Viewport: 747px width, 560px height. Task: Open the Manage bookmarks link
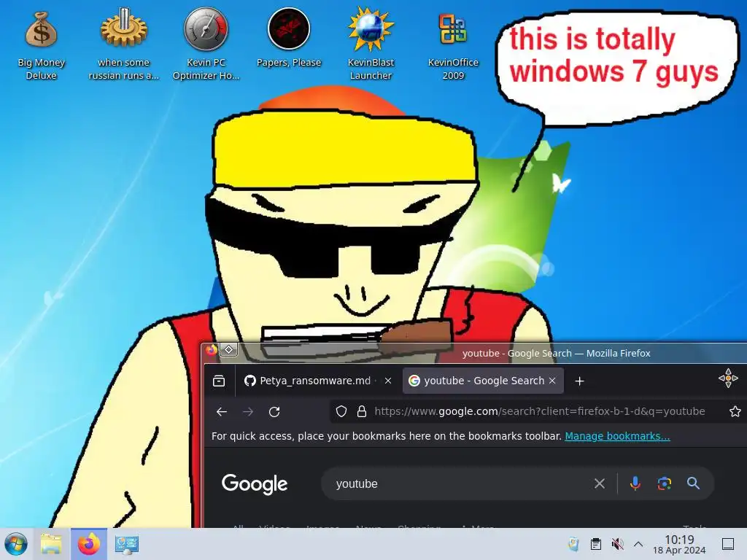[617, 436]
